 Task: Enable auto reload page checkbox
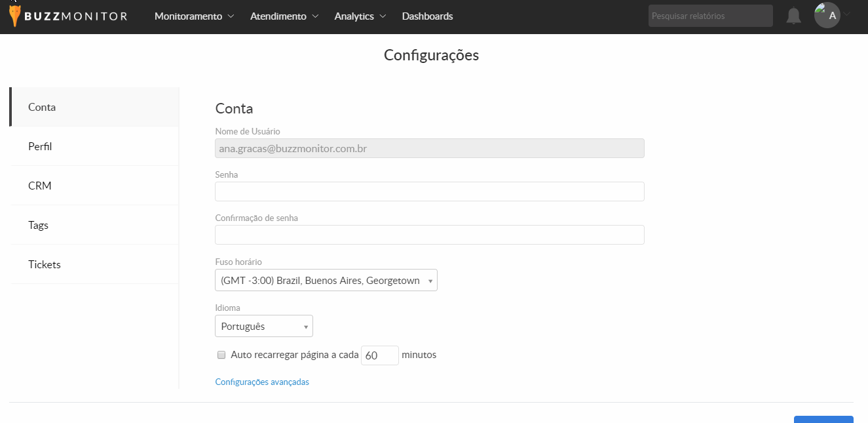pyautogui.click(x=221, y=355)
